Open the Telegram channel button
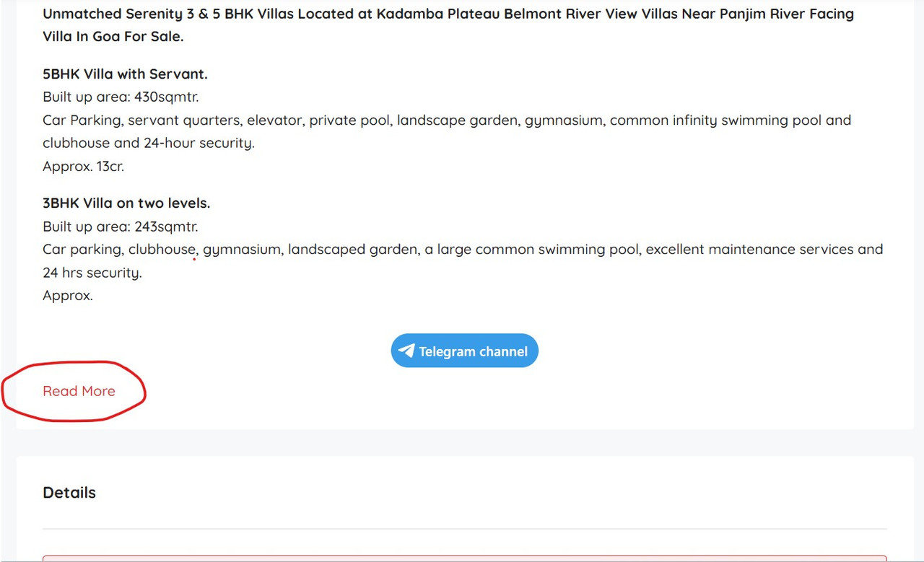This screenshot has width=924, height=562. 465,351
